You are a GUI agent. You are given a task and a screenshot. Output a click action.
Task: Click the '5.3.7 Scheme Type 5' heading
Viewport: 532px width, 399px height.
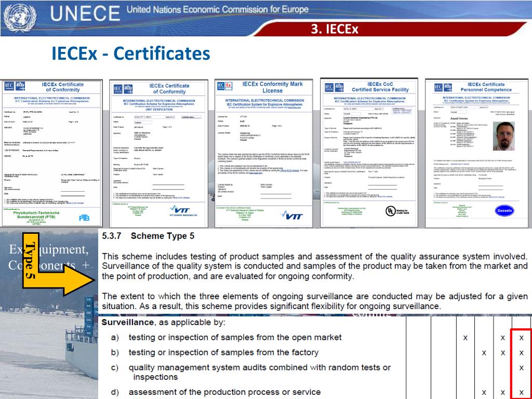tap(148, 236)
